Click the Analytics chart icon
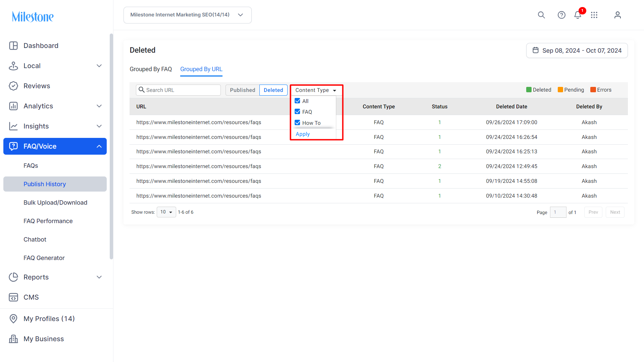Viewport: 644px width, 362px height. coord(13,106)
